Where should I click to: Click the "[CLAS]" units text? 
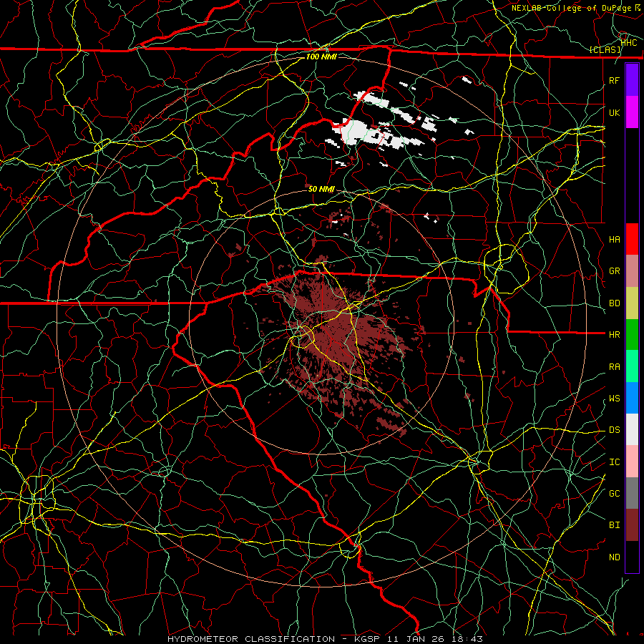tap(605, 50)
